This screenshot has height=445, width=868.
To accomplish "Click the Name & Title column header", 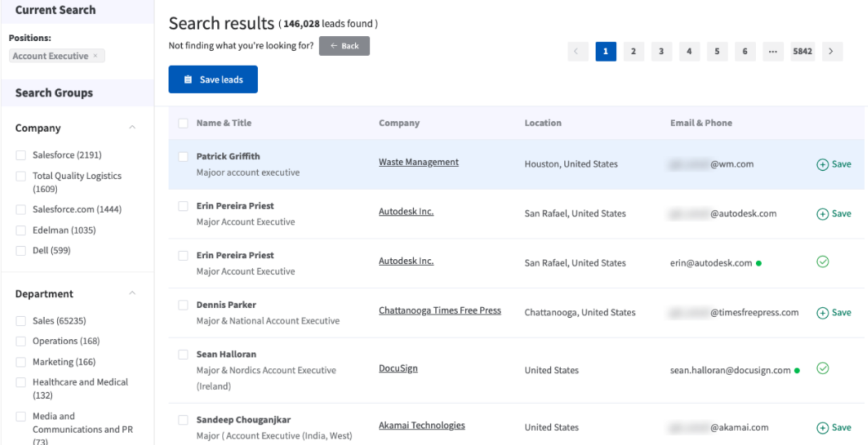I will coord(224,123).
